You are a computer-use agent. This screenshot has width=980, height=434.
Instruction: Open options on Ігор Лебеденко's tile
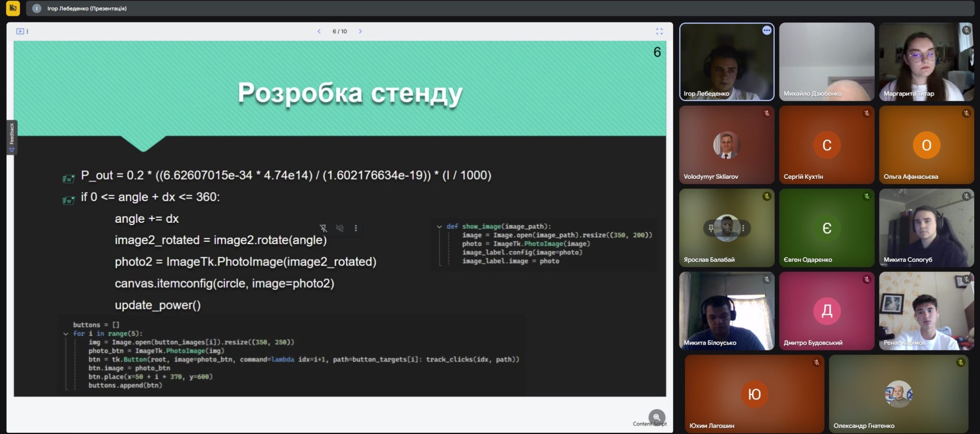tap(767, 31)
